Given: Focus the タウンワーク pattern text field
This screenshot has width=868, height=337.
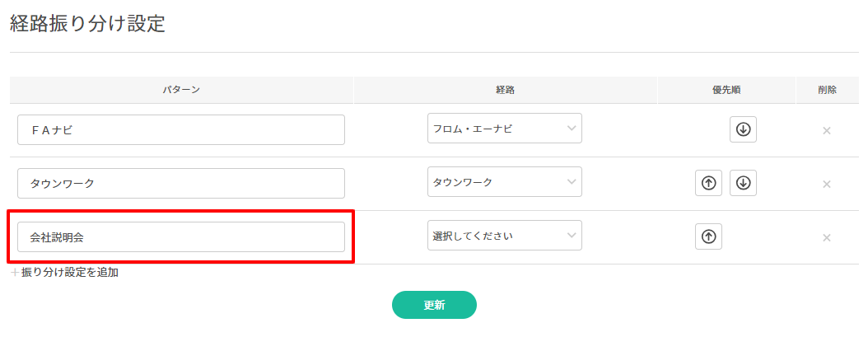Looking at the screenshot, I should click(180, 183).
